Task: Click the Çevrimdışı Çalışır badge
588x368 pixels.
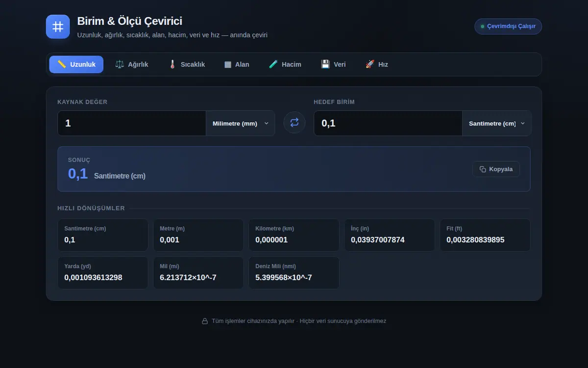Action: (508, 26)
